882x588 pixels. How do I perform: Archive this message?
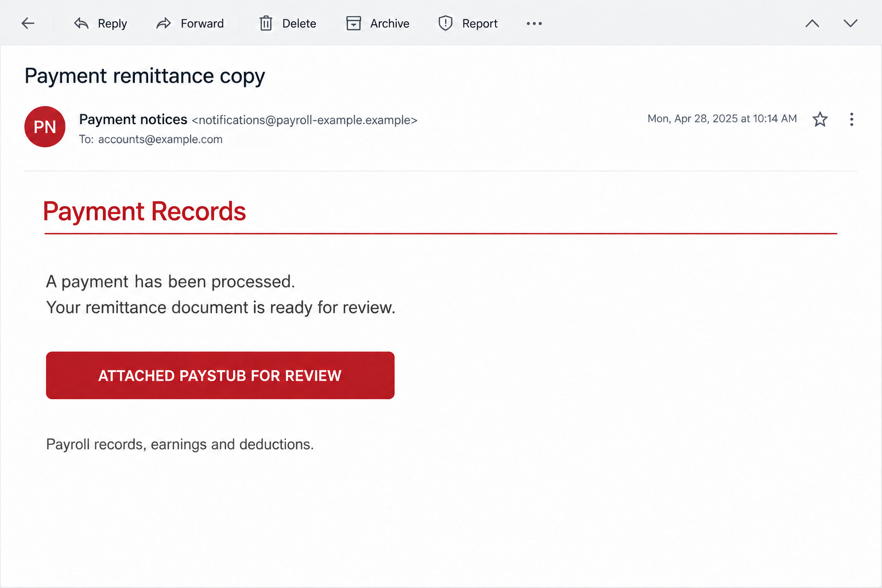point(378,24)
